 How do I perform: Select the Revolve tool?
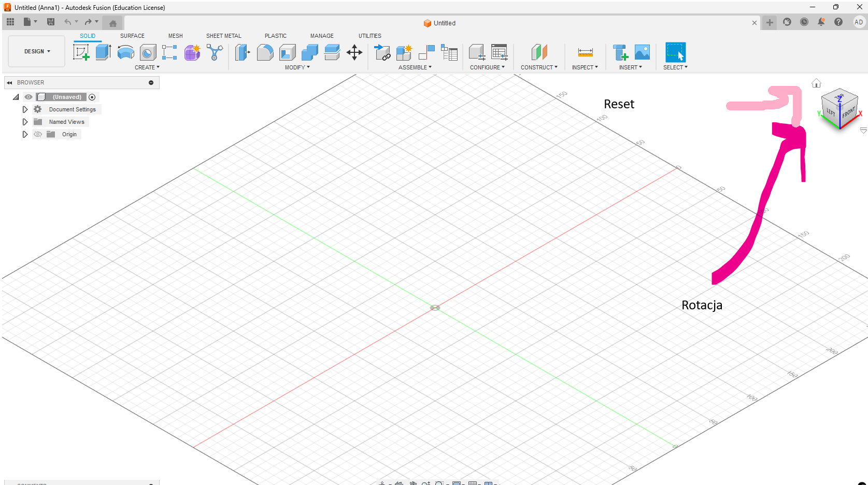[125, 52]
